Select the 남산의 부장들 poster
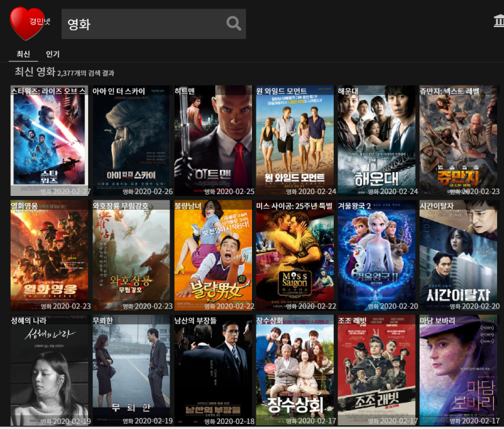504x429 pixels. coord(213,370)
